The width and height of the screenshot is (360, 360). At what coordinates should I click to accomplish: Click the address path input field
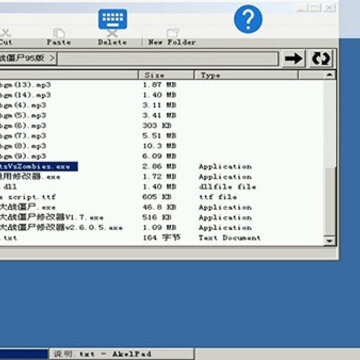click(x=167, y=59)
